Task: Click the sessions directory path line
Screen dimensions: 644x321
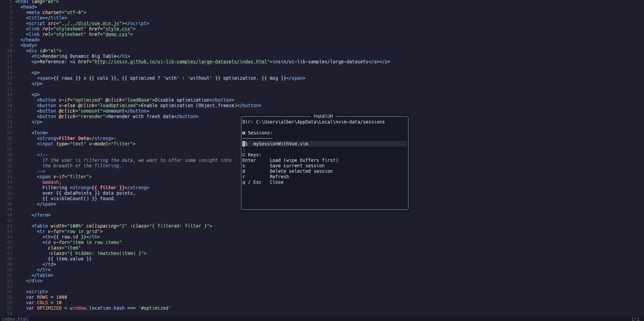Action: coord(313,122)
